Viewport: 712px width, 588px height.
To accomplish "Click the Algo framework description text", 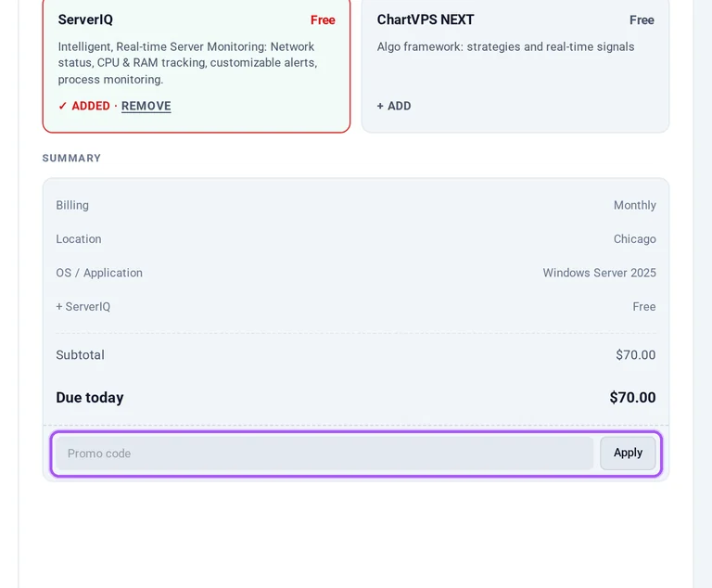I will 505,46.
